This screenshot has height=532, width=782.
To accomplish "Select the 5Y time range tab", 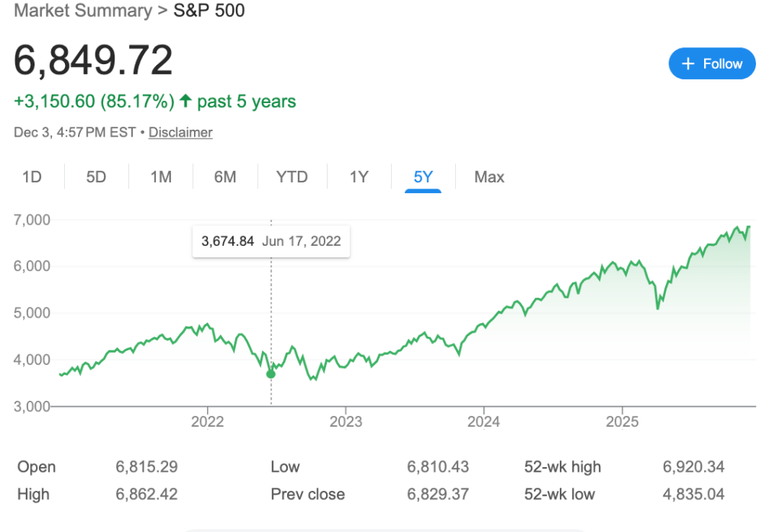I will [423, 177].
